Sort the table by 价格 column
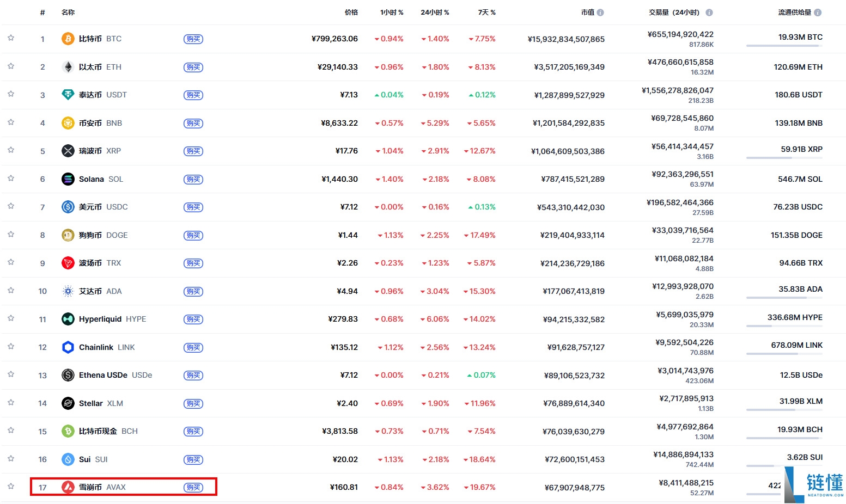This screenshot has height=504, width=846. (351, 13)
